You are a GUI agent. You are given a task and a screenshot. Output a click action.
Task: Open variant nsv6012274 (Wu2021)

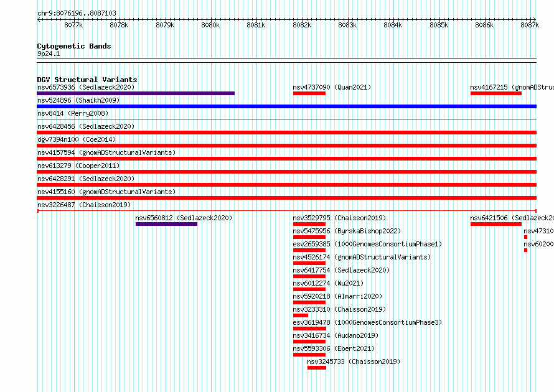(328, 283)
